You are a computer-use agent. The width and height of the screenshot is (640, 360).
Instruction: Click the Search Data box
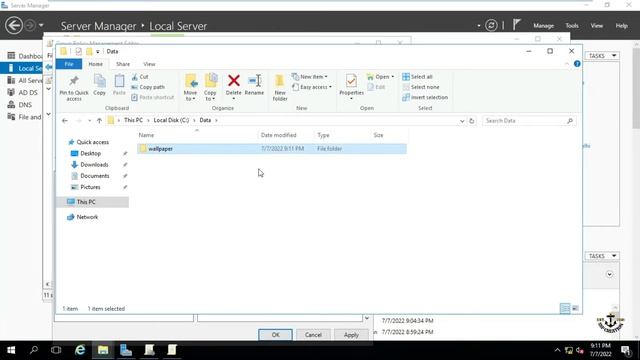pos(529,121)
